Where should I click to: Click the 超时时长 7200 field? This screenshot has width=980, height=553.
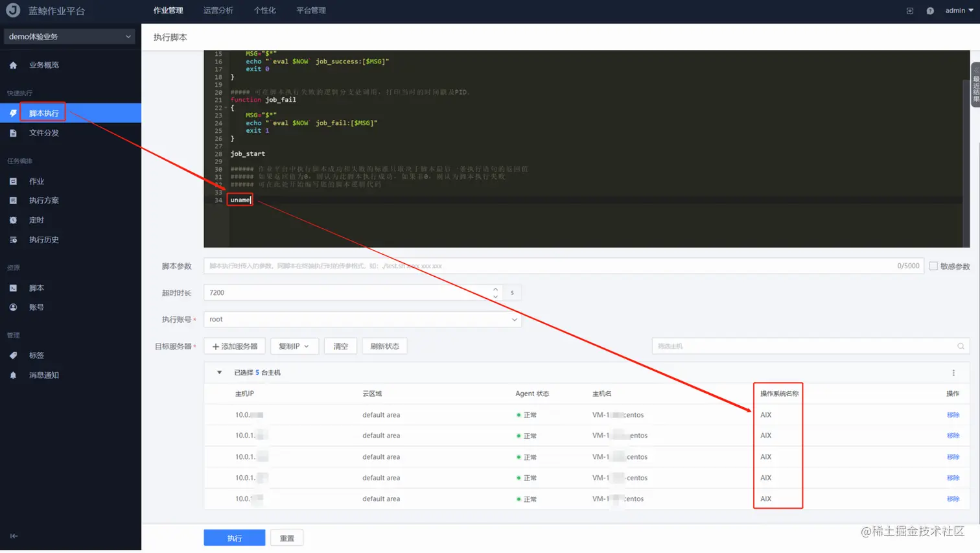[x=353, y=292]
